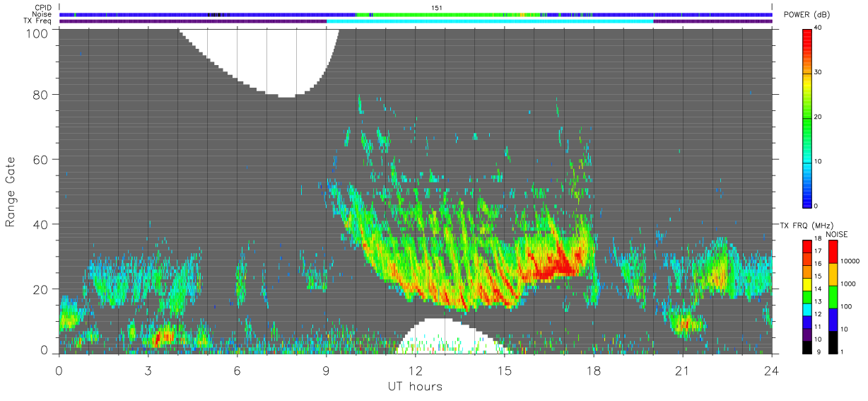Click the noise color bar
Screen dimensions: 868x401
pos(833,296)
